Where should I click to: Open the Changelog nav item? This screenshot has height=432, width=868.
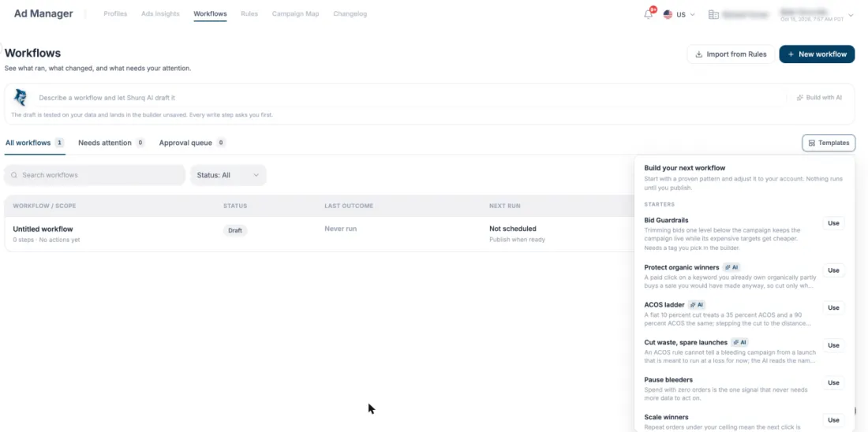point(350,14)
